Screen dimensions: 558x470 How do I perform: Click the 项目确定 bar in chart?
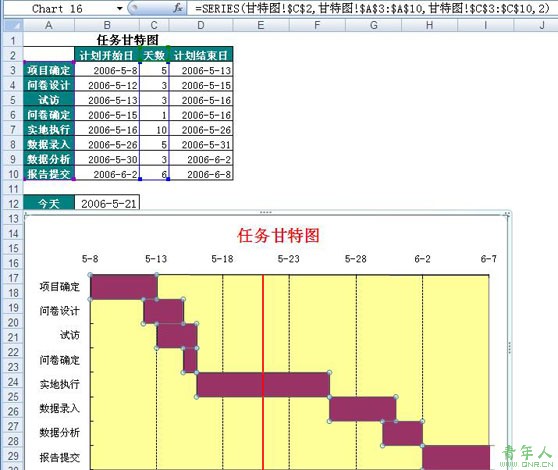pyautogui.click(x=123, y=287)
